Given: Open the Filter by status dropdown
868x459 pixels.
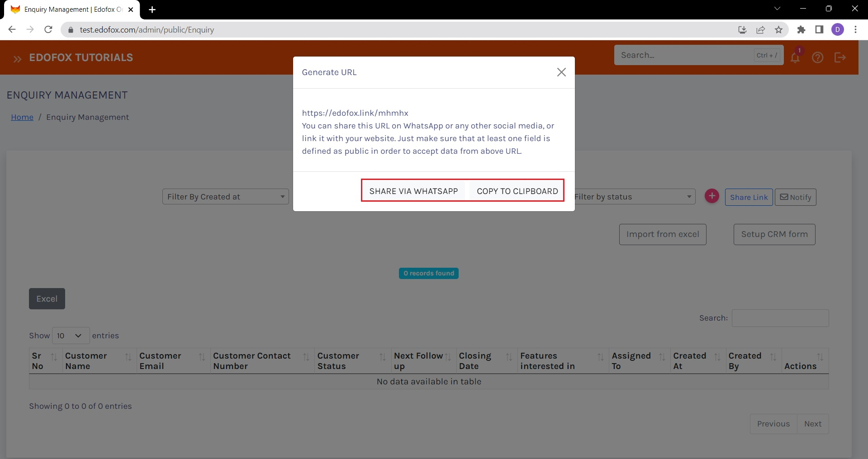Looking at the screenshot, I should coord(633,197).
